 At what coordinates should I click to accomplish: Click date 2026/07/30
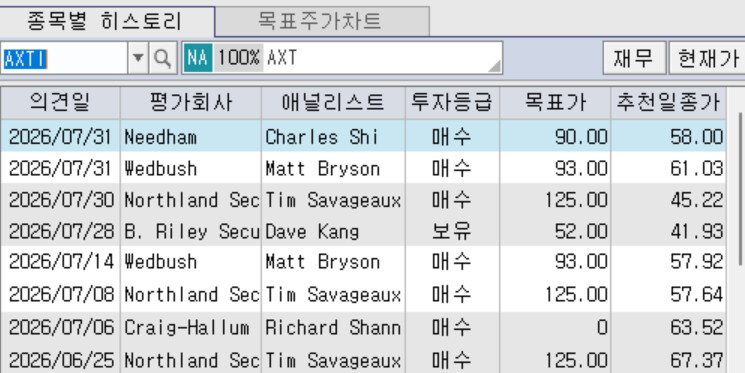pos(61,200)
